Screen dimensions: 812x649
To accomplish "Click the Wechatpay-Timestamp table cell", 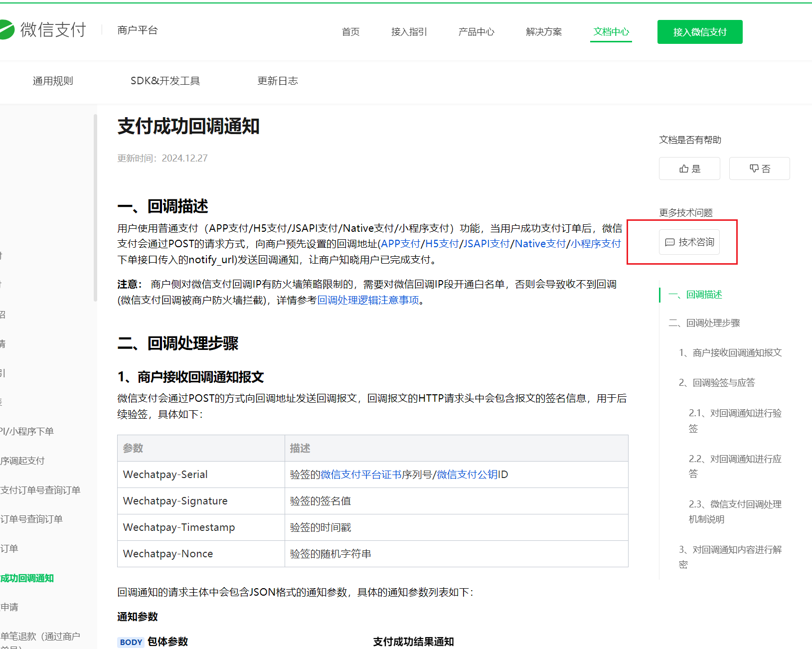I will [x=201, y=527].
